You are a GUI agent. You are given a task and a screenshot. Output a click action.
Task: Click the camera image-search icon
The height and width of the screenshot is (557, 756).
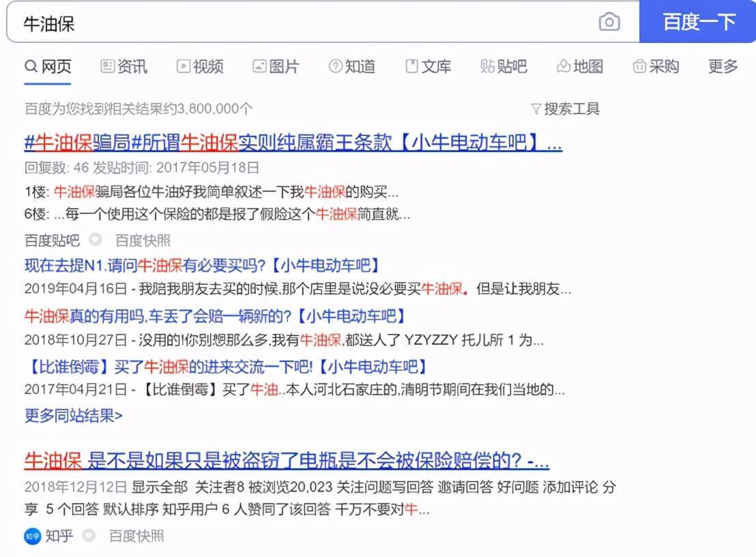click(609, 22)
